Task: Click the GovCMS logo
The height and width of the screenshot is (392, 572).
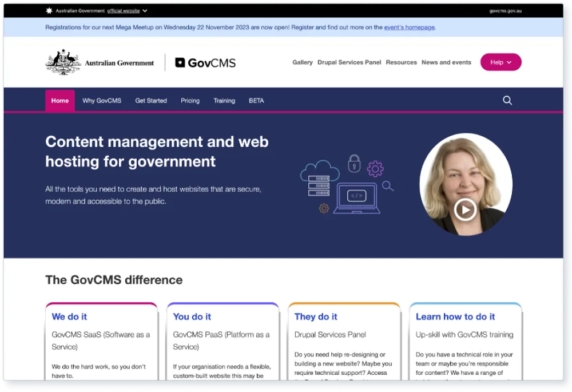Action: tap(205, 63)
